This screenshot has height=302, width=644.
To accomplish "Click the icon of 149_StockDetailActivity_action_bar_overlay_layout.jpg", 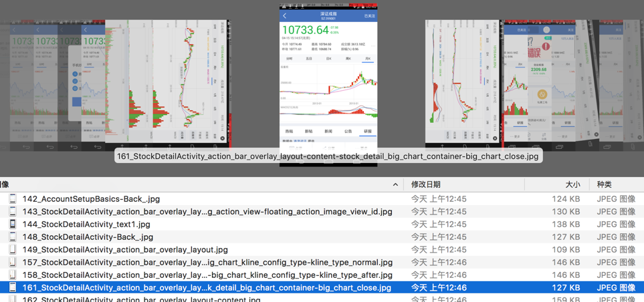I will (13, 249).
